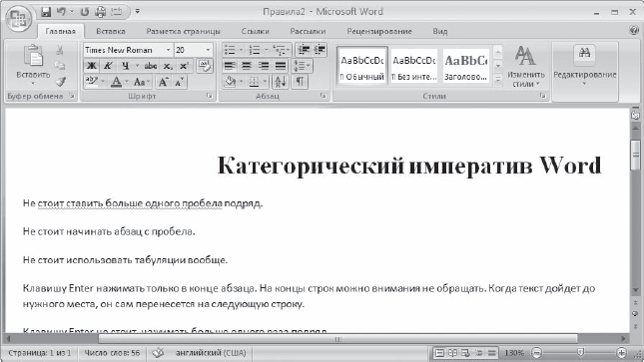Screen dimensions: 644x362
Task: Open the Абзац dialog launcher
Action: (323, 96)
